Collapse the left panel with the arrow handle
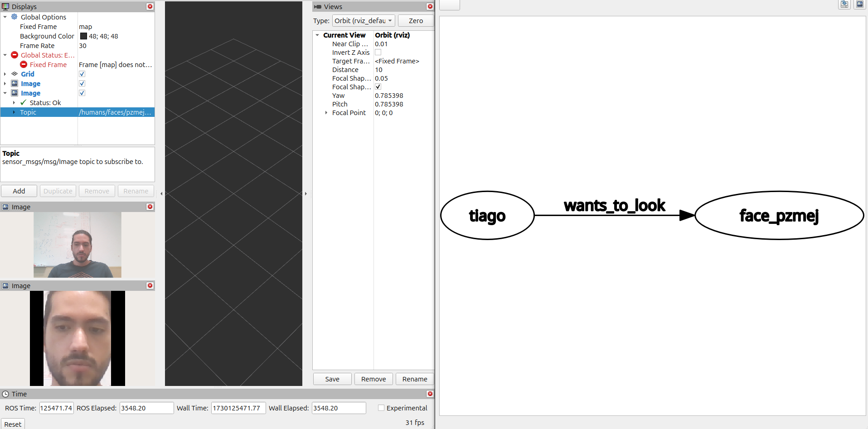The image size is (868, 429). click(x=161, y=193)
